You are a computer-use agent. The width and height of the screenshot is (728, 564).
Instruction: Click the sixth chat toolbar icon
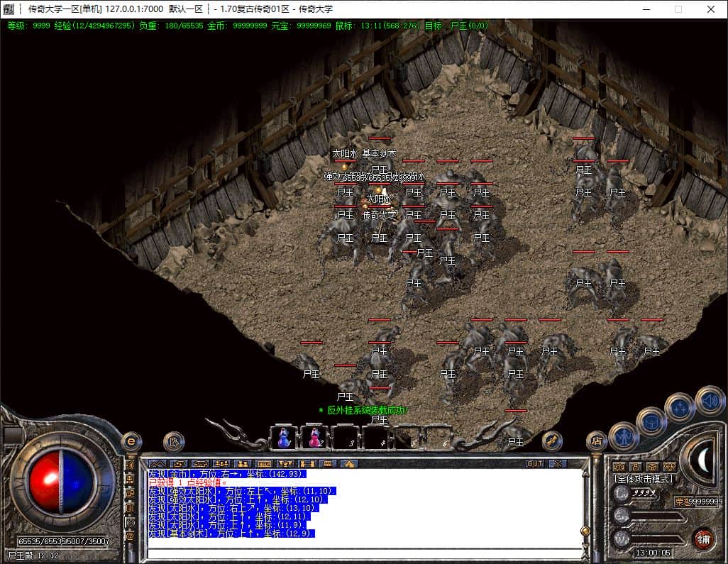(264, 463)
